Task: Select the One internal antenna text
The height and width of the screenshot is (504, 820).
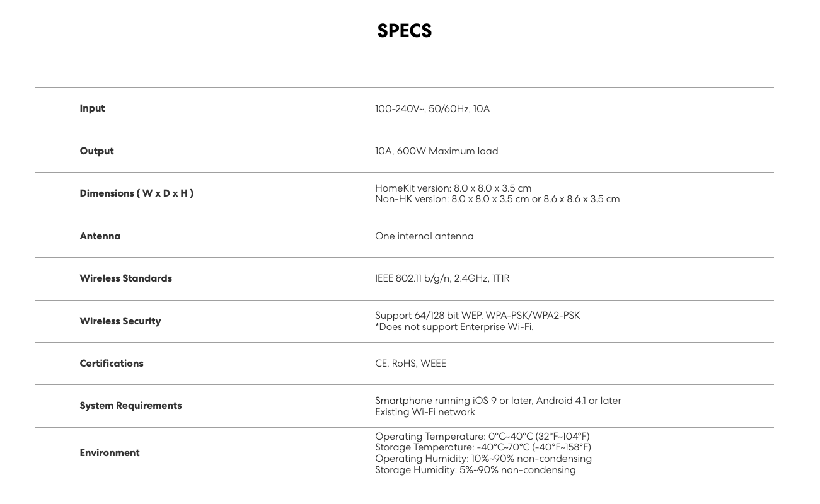Action: click(424, 236)
